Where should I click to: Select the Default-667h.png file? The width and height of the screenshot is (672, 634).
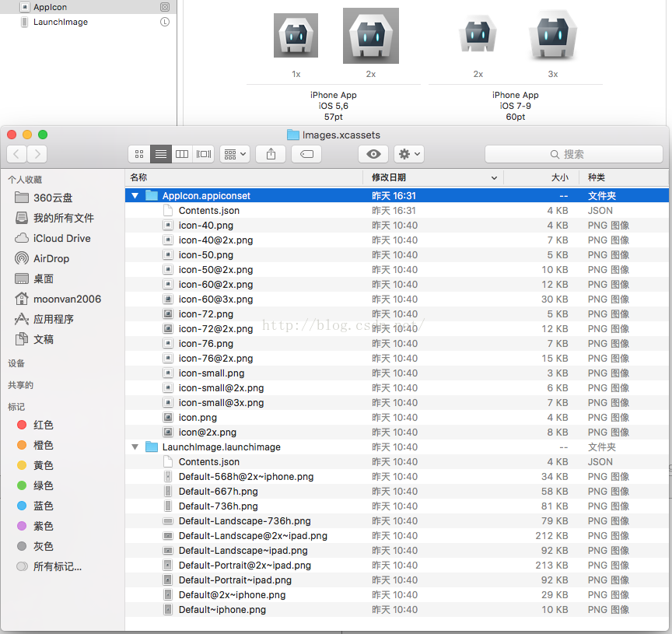click(x=397, y=492)
